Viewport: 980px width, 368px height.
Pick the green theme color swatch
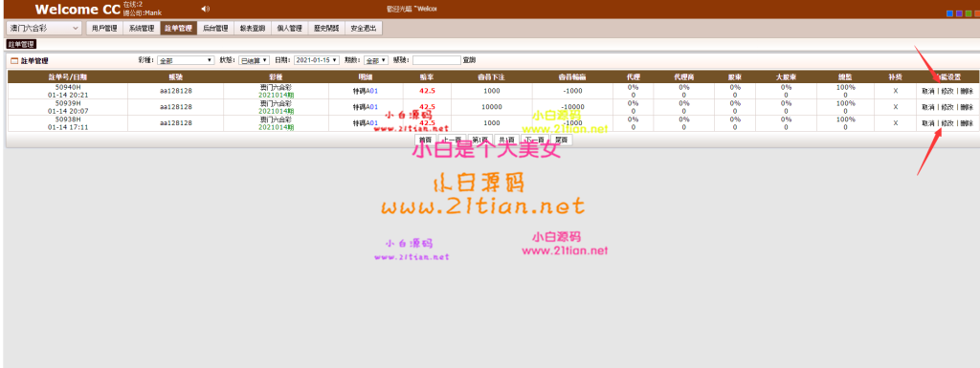click(x=969, y=13)
